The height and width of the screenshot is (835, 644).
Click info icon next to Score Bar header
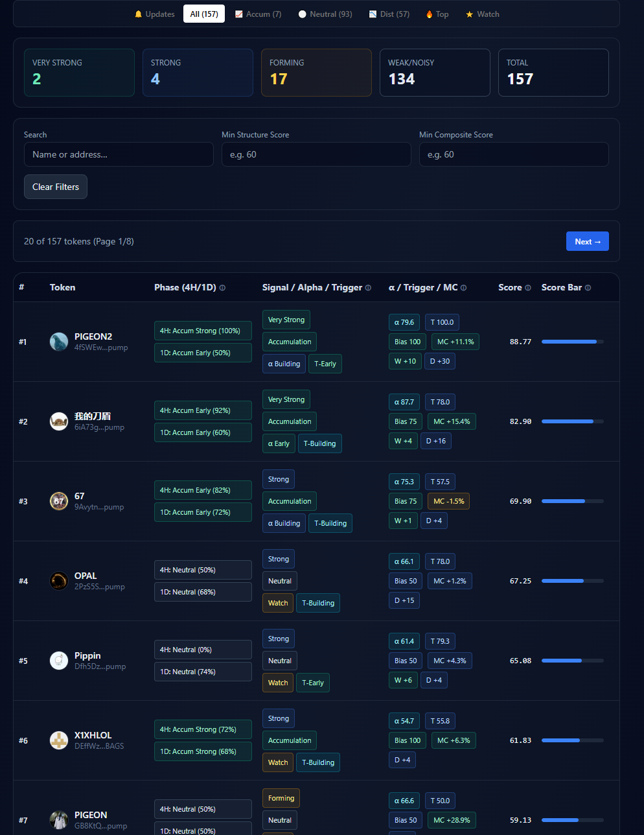click(x=588, y=288)
